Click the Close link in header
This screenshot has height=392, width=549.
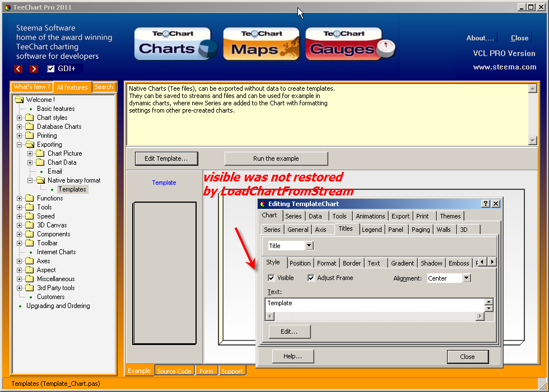[x=520, y=38]
